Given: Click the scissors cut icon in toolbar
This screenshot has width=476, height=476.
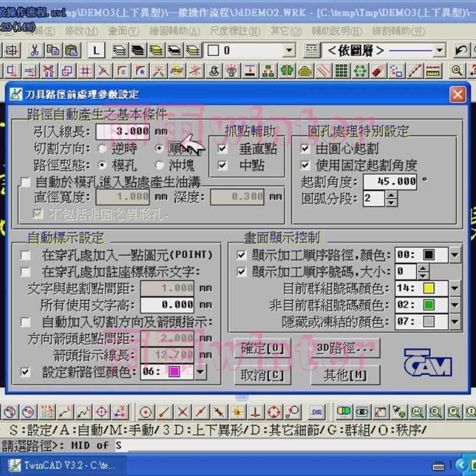Looking at the screenshot, I should [x=35, y=51].
